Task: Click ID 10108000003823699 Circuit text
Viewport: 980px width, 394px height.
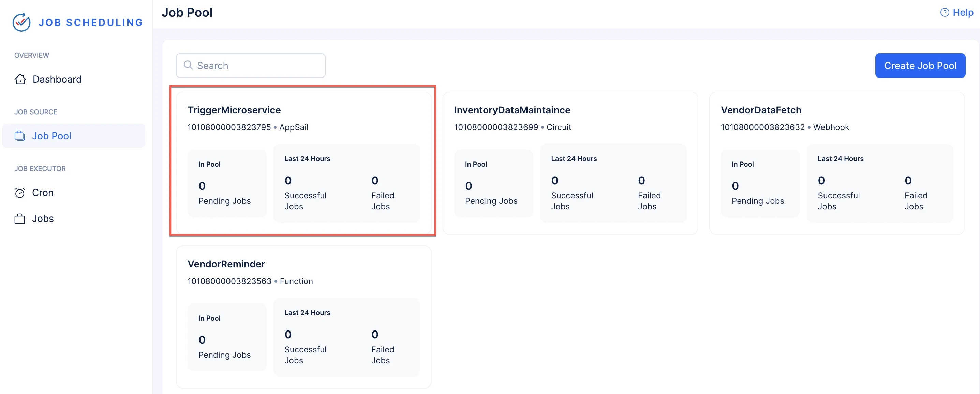Action: (x=513, y=127)
